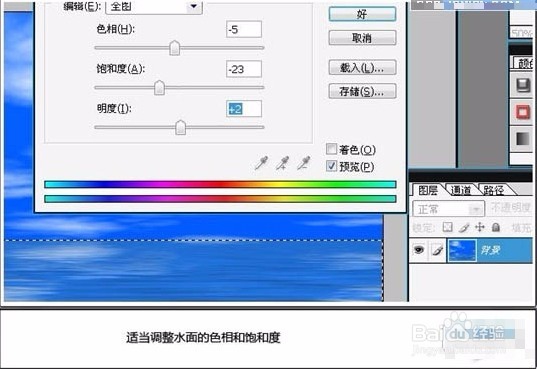
Task: Click the 明度(I): label
Action: [114, 109]
